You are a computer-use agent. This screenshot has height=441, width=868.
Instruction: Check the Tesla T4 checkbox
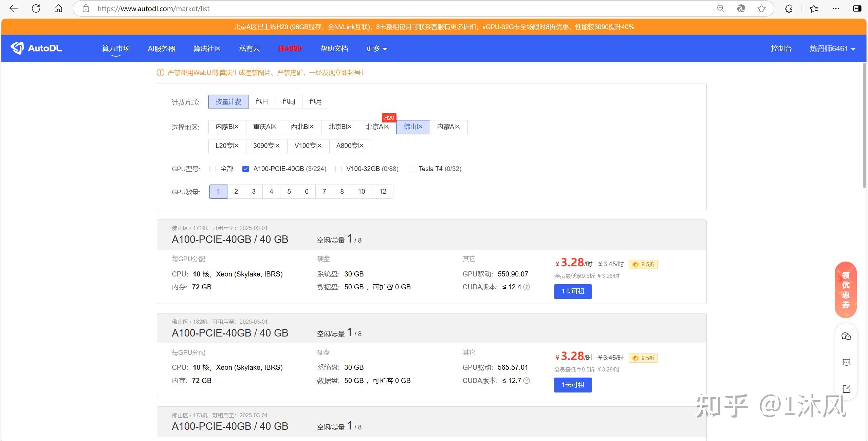click(x=410, y=169)
